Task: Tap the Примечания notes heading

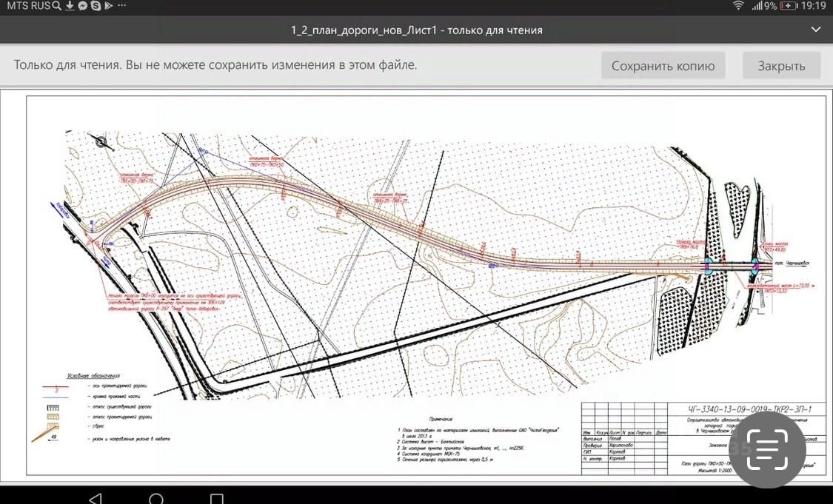Action: [441, 420]
